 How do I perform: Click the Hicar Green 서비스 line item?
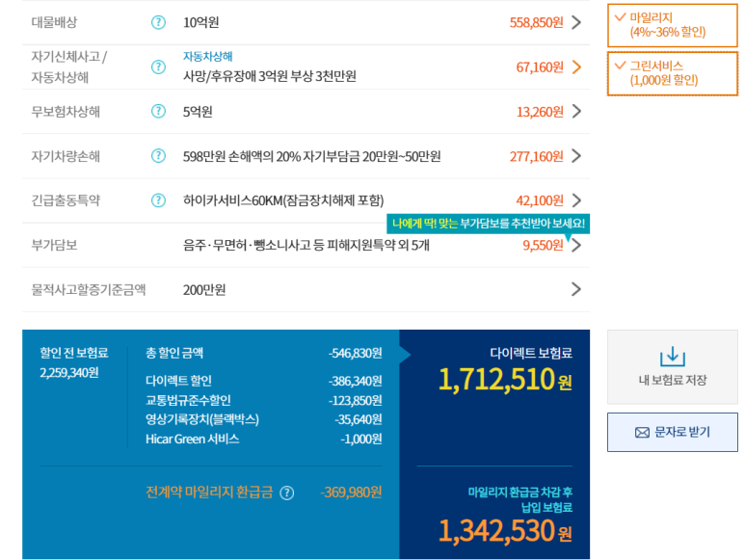[264, 439]
